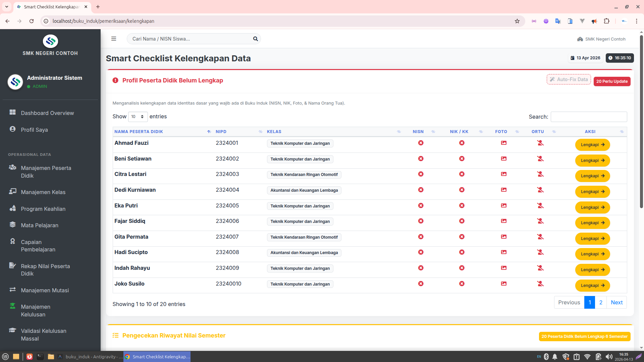Open Manajemen Peserta Didik in the sidebar
Image resolution: width=644 pixels, height=362 pixels.
coord(46,172)
